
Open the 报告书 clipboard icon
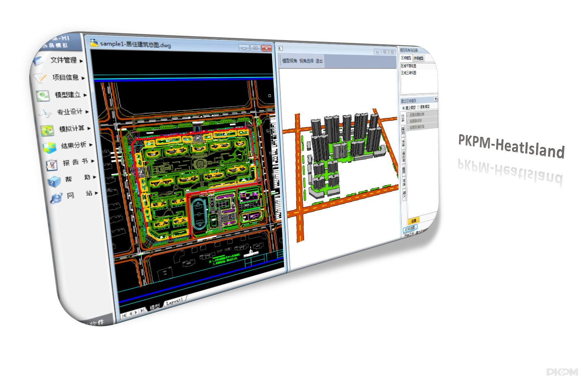coord(52,164)
